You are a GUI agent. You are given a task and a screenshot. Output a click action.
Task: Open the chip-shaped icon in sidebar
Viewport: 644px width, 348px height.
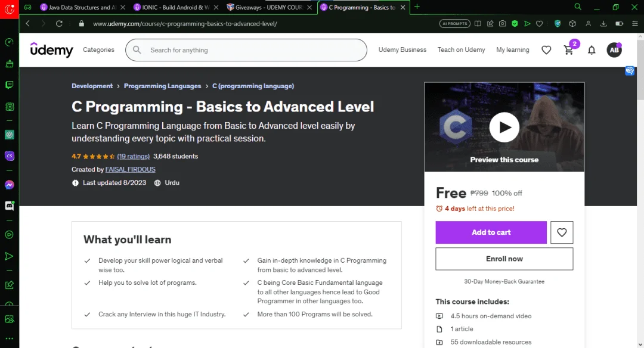[x=9, y=107]
